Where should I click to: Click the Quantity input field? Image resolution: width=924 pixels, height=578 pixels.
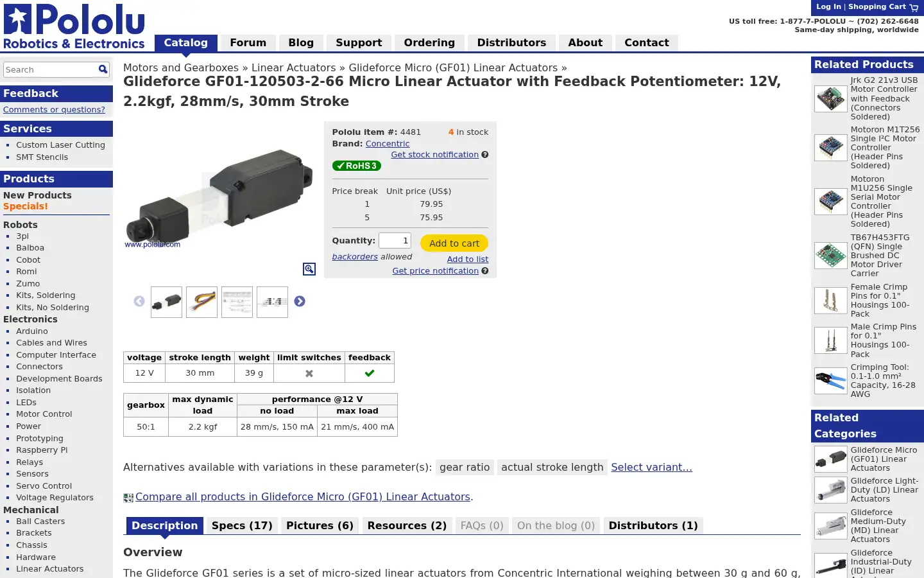(x=395, y=240)
